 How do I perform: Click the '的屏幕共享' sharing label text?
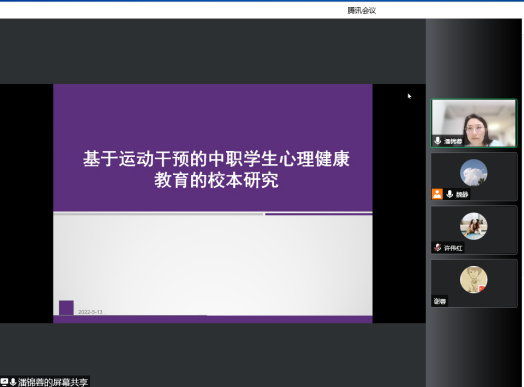click(66, 382)
